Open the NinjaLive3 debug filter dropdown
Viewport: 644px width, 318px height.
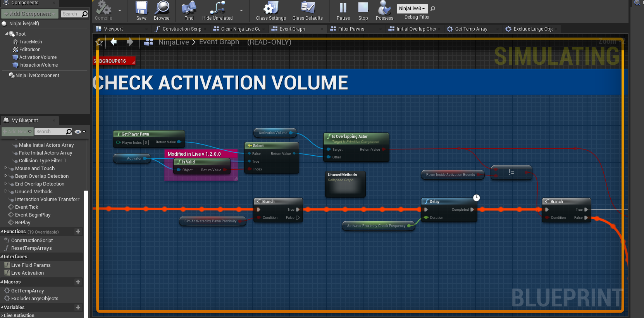pyautogui.click(x=412, y=9)
